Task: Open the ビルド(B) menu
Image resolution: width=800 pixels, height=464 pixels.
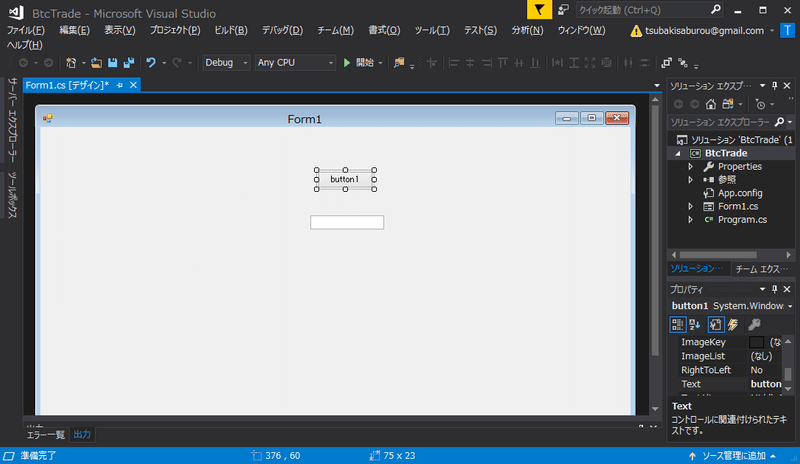Action: point(231,31)
